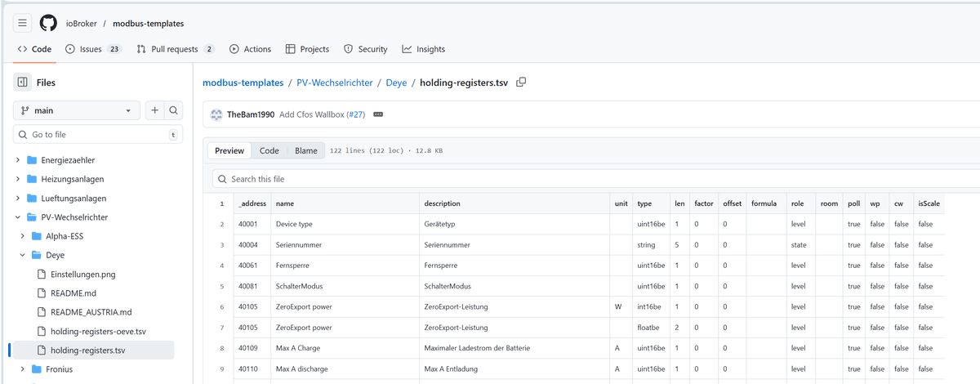The width and height of the screenshot is (980, 384).
Task: Select the Preview view
Action: click(x=229, y=151)
